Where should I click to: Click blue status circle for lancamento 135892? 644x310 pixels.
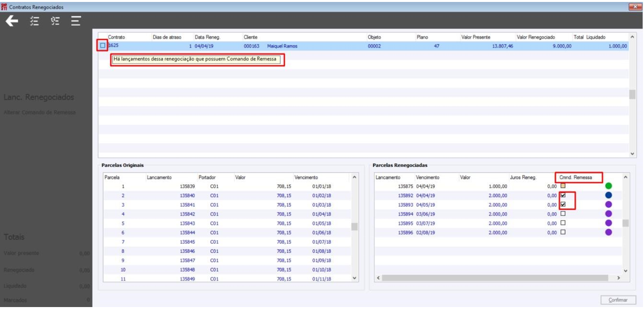pyautogui.click(x=609, y=196)
